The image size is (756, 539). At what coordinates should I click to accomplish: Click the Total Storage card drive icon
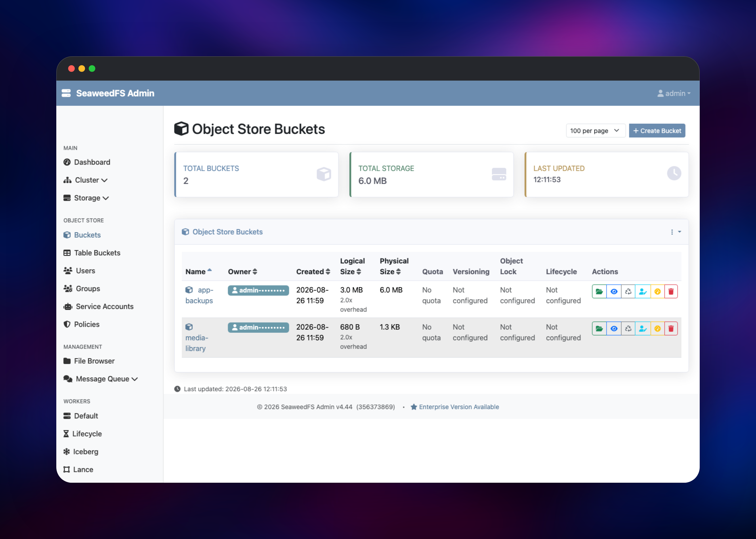coord(499,174)
